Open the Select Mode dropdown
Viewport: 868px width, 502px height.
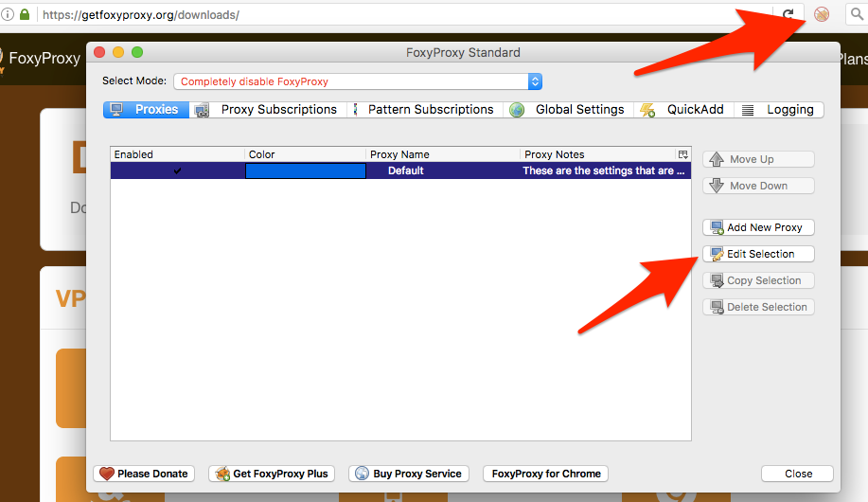point(358,81)
